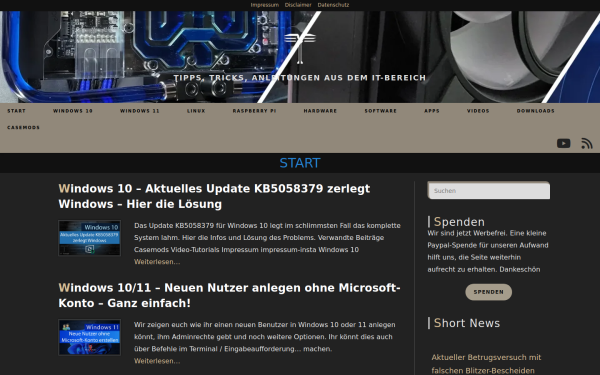
Task: Open the Windows 11 menu item
Action: (140, 111)
